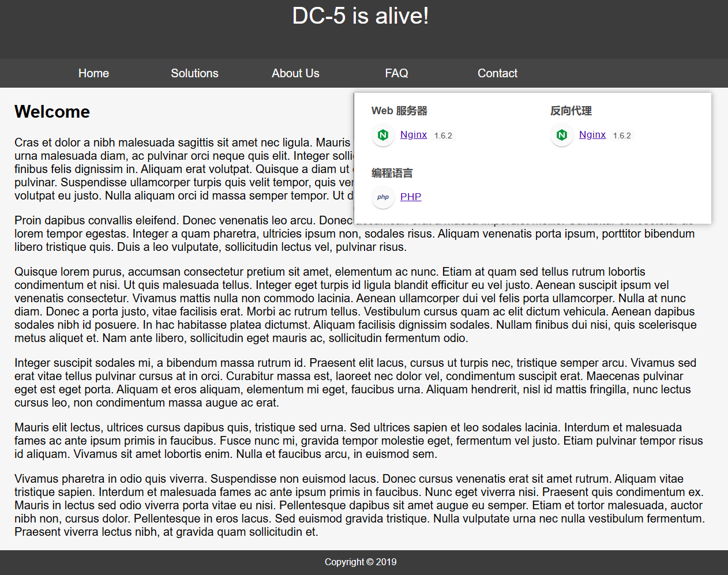Click the 反向代理 heading

[571, 111]
